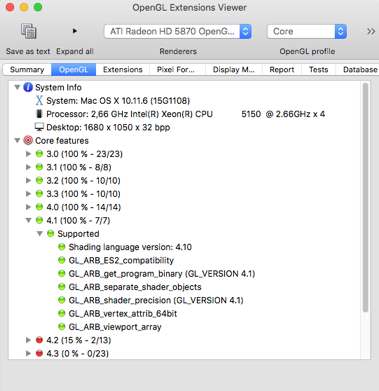Viewport: 379px width, 391px height.
Task: Click the yellow minimize window button
Action: coord(24,7)
